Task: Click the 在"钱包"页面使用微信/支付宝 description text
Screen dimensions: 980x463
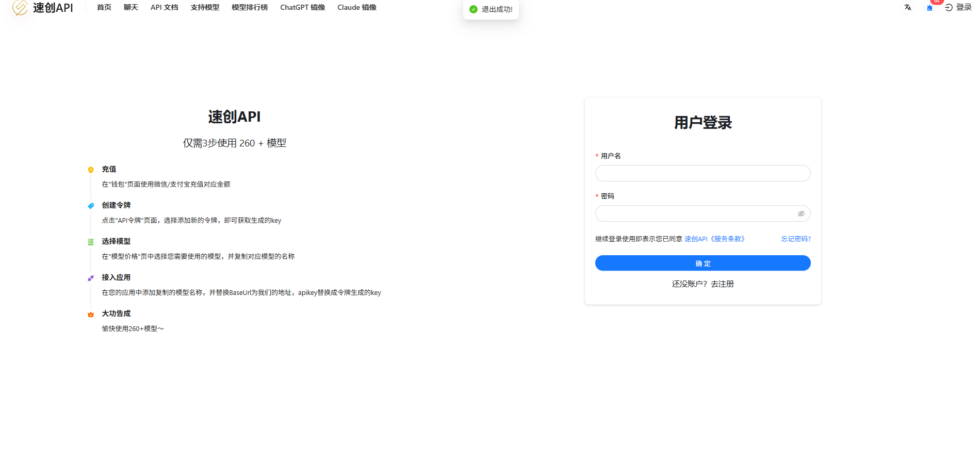Action: coord(166,184)
